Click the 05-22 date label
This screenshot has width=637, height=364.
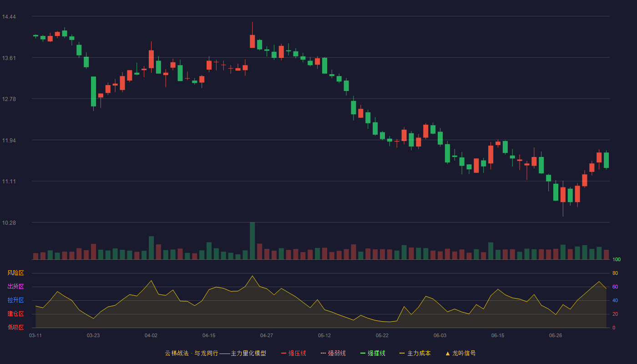click(x=382, y=335)
